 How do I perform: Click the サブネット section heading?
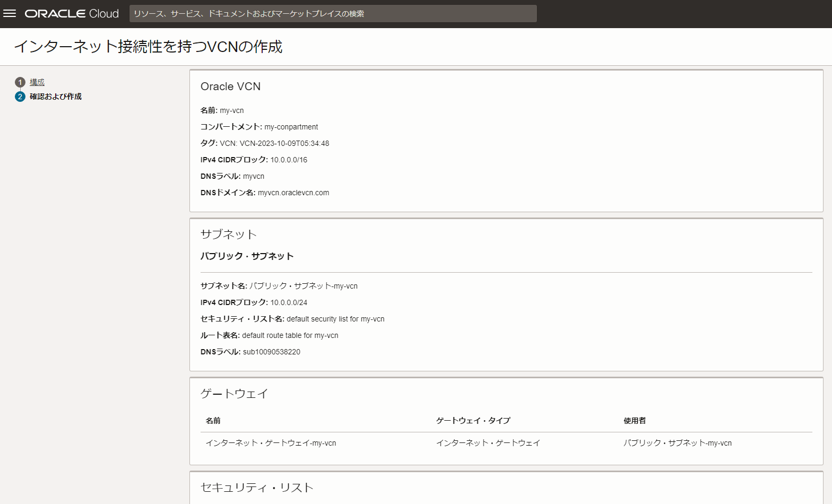click(x=229, y=234)
